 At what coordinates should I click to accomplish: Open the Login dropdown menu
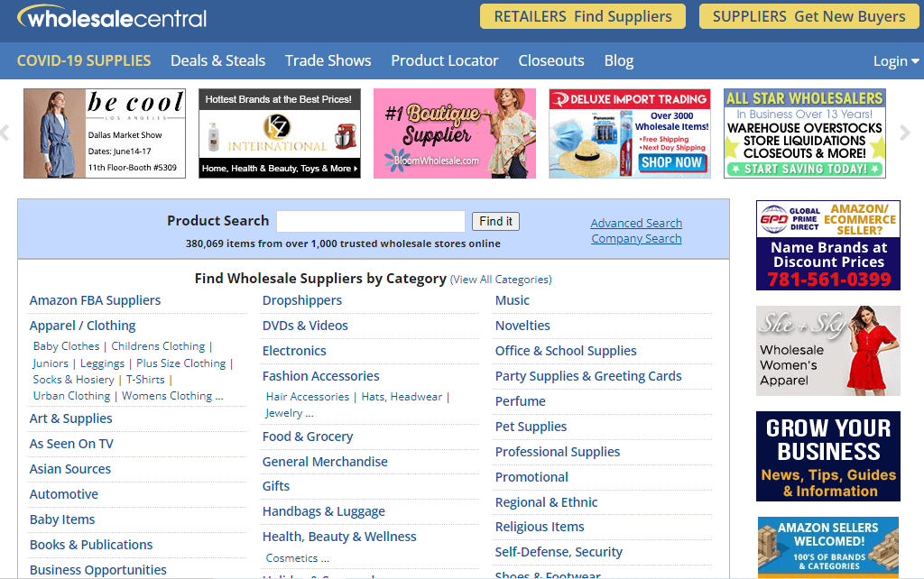896,61
